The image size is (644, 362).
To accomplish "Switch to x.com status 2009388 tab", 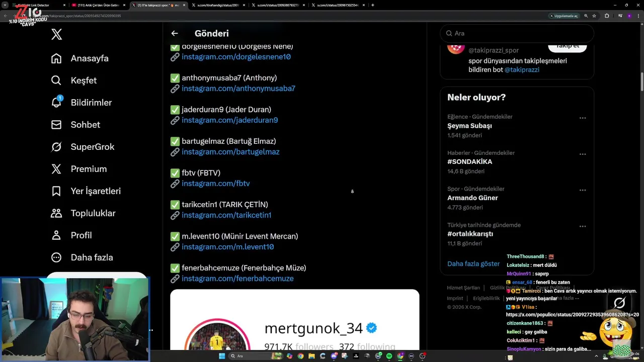I will point(278,5).
